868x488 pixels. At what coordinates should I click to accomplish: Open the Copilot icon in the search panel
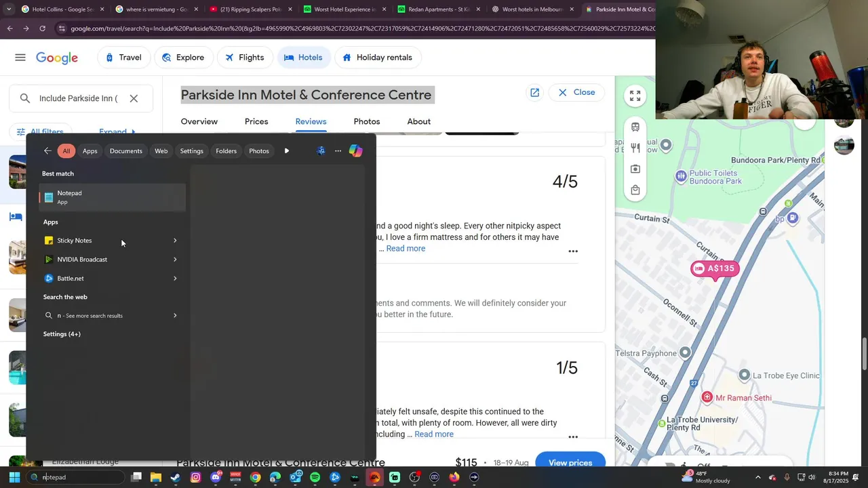click(x=355, y=151)
